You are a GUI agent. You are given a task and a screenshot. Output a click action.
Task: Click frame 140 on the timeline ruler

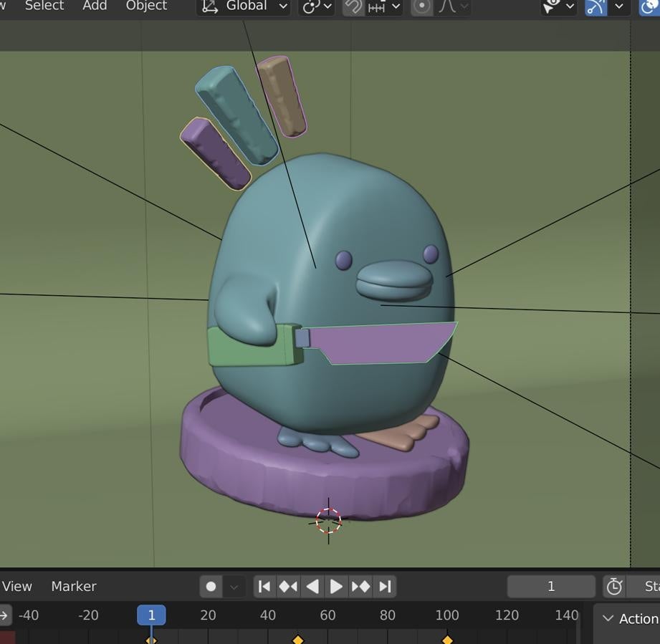(567, 615)
